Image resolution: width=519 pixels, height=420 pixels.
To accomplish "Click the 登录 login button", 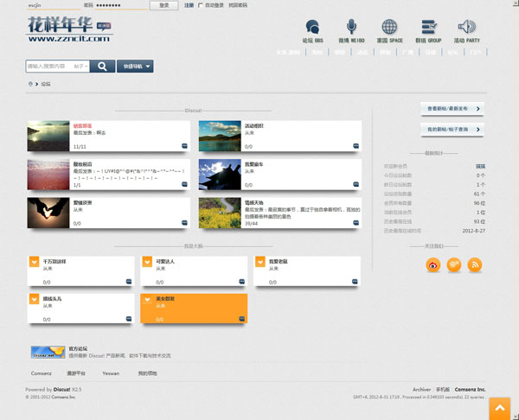I will click(x=163, y=5).
